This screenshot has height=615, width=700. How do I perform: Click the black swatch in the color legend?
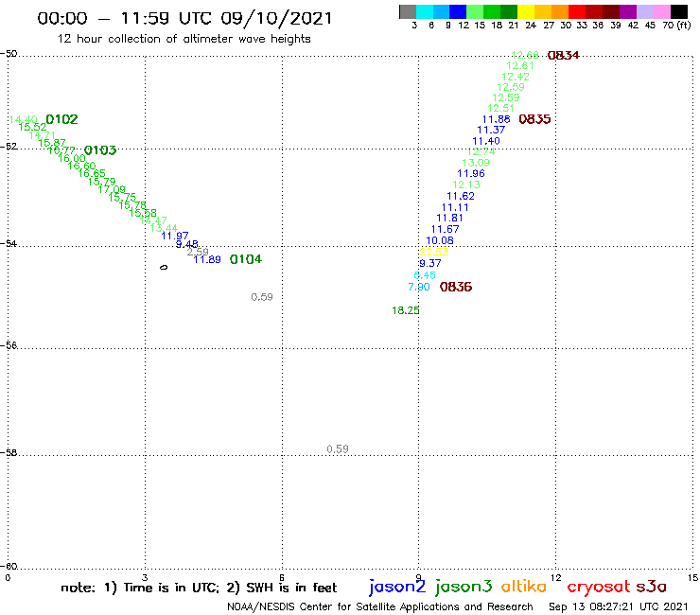[678, 11]
